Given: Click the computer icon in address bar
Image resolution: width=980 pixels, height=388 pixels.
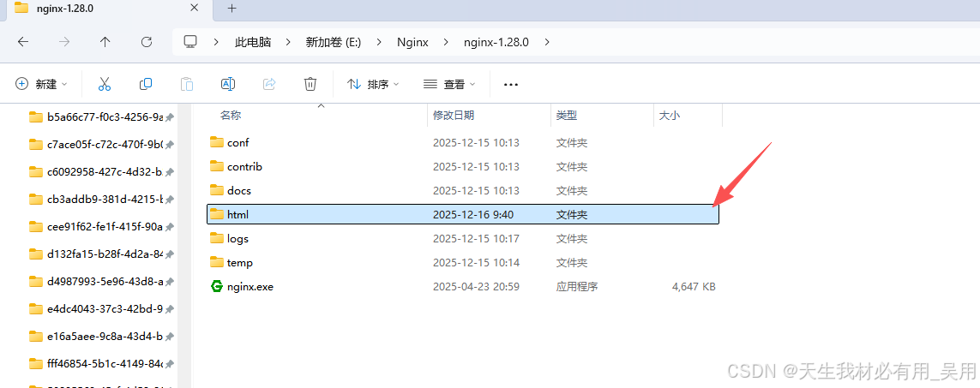Looking at the screenshot, I should tap(190, 42).
